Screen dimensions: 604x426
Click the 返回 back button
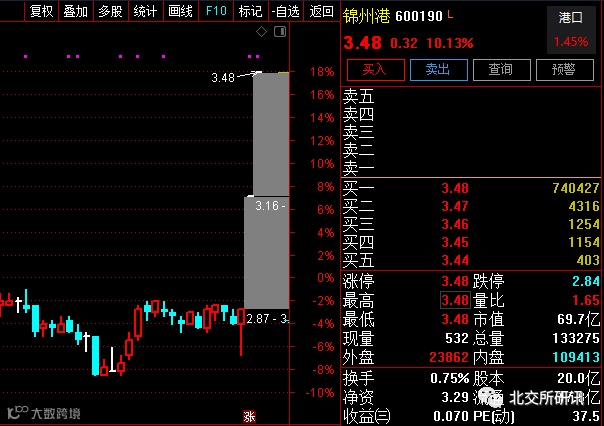pyautogui.click(x=321, y=11)
